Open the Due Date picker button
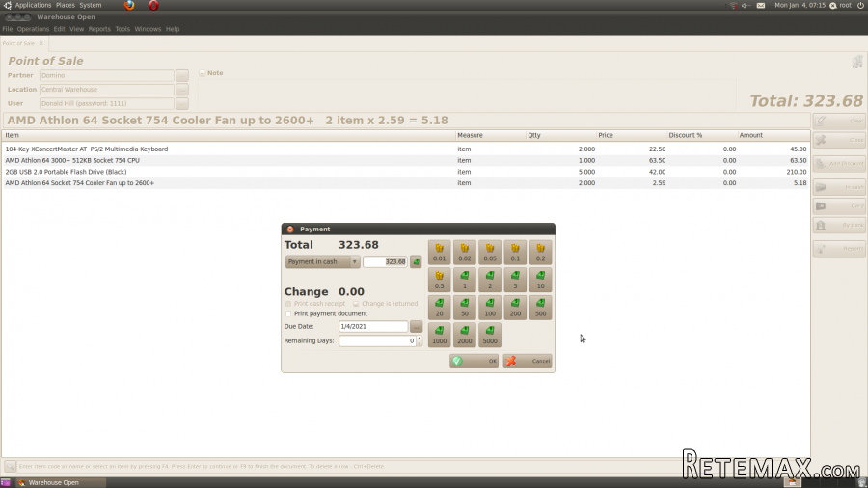The width and height of the screenshot is (868, 488). pyautogui.click(x=416, y=326)
